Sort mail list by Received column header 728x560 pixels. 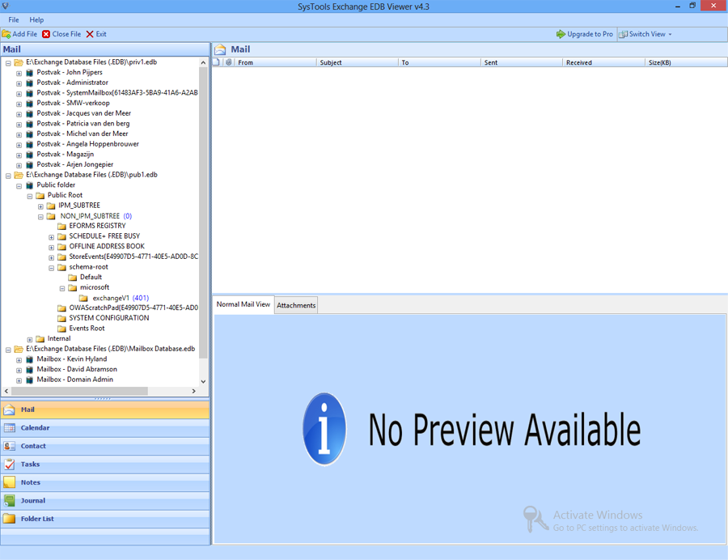(x=603, y=62)
